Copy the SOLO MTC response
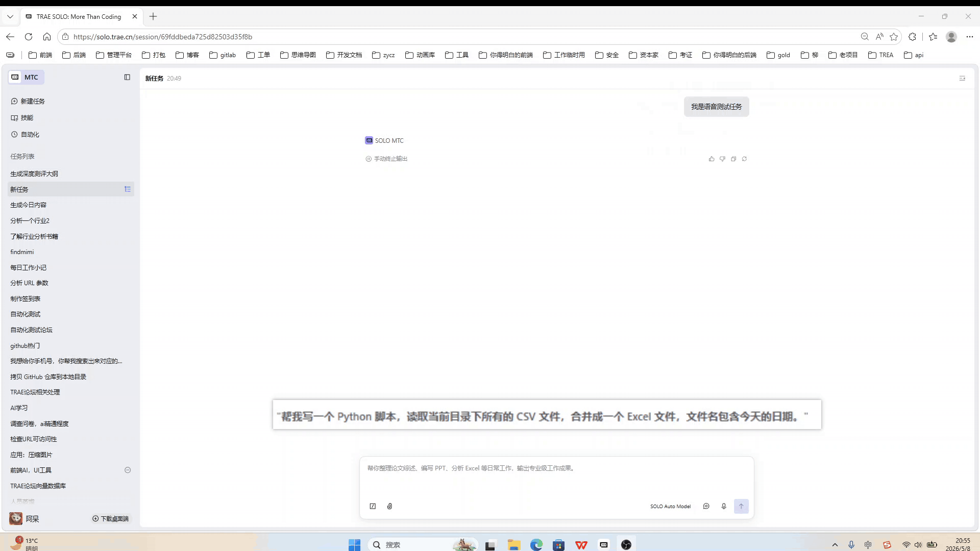The height and width of the screenshot is (551, 980). pos(733,159)
